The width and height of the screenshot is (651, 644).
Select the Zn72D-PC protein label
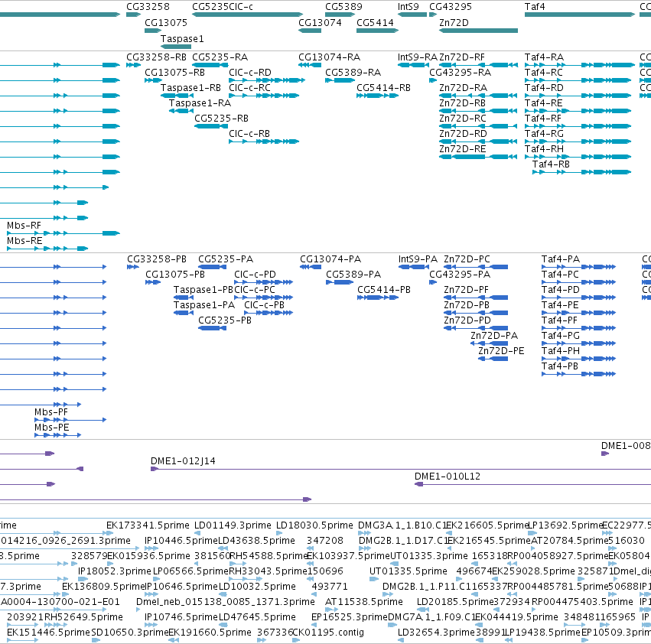(467, 259)
